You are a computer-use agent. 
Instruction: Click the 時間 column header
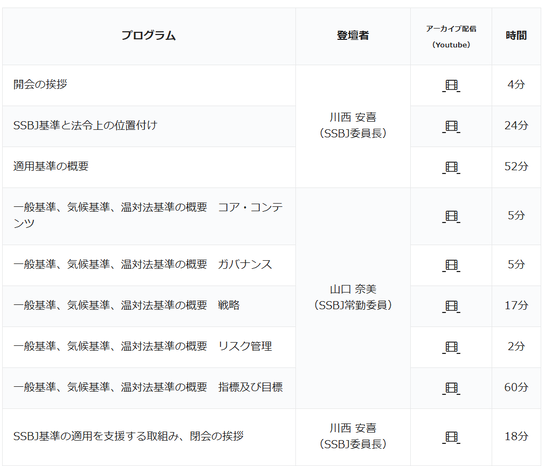(x=516, y=35)
